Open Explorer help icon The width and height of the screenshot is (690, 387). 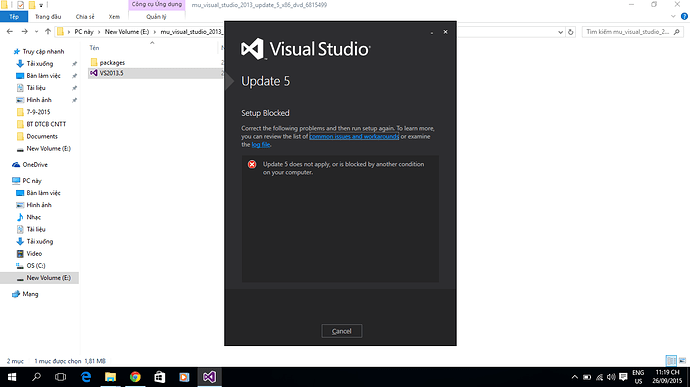pyautogui.click(x=684, y=17)
